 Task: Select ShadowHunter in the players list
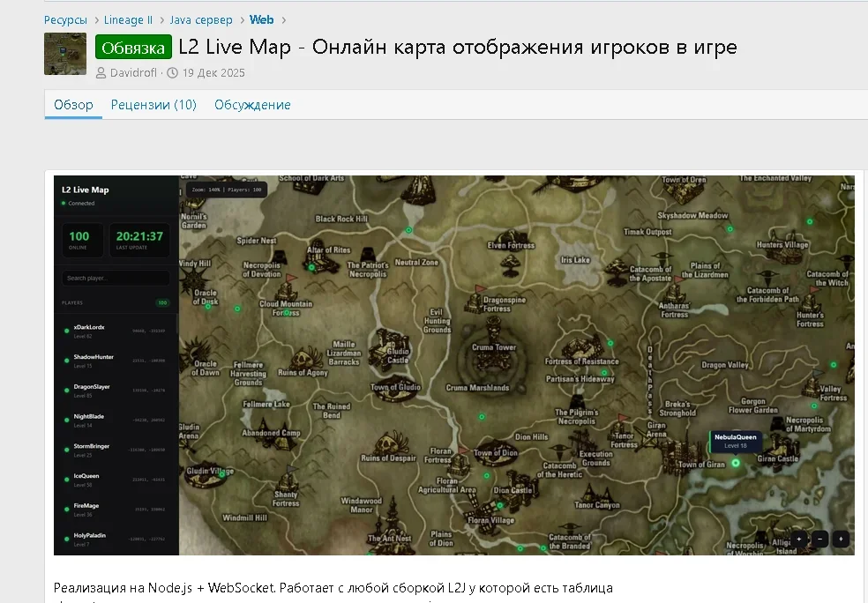[x=116, y=361]
